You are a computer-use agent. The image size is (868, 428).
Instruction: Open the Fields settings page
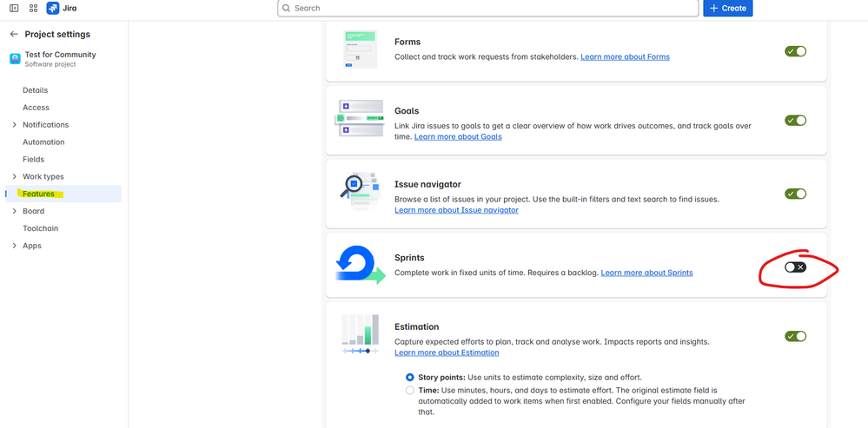click(33, 159)
